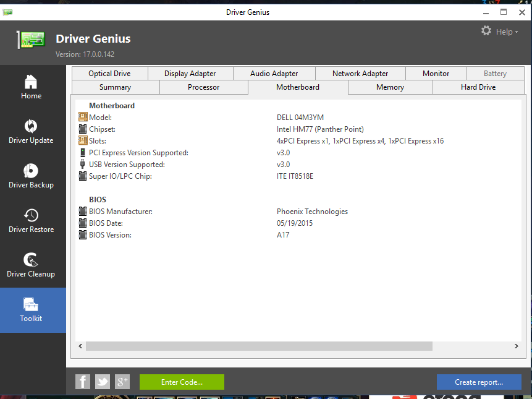Screen dimensions: 532x399
Task: Open Driver Update in sidebar
Action: tap(31, 132)
